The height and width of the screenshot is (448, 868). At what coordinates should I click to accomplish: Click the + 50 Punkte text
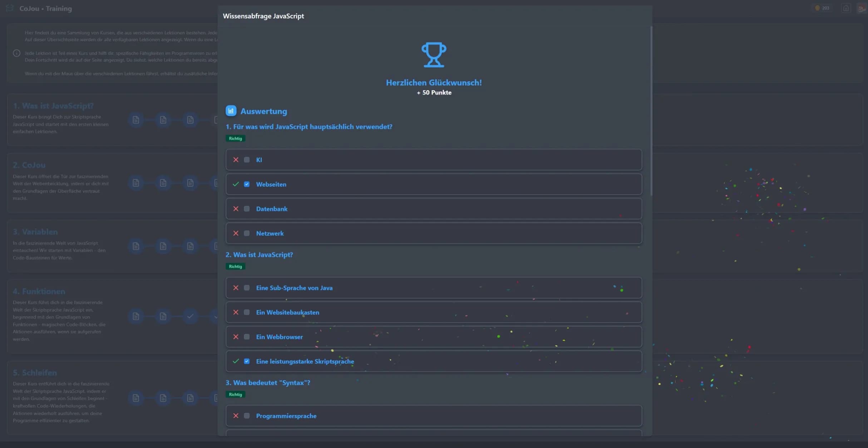[434, 93]
